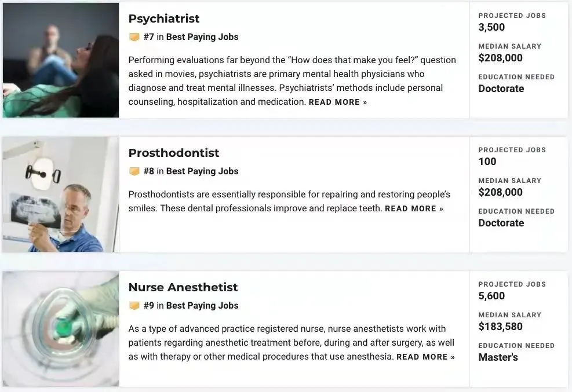
Task: Click the Psychiatrist median salary $208,000
Action: pos(500,58)
